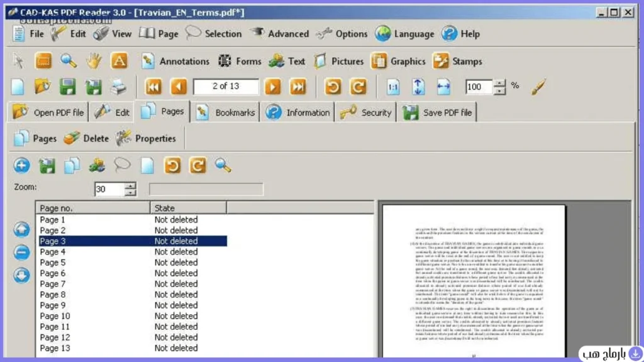Click the save-as double floppy icon

click(x=93, y=87)
